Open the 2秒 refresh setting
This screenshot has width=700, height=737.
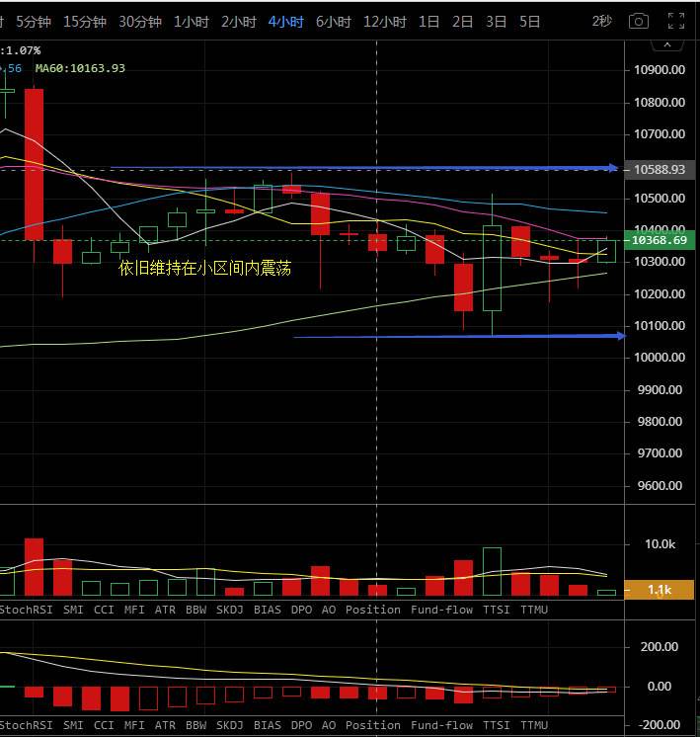click(601, 21)
